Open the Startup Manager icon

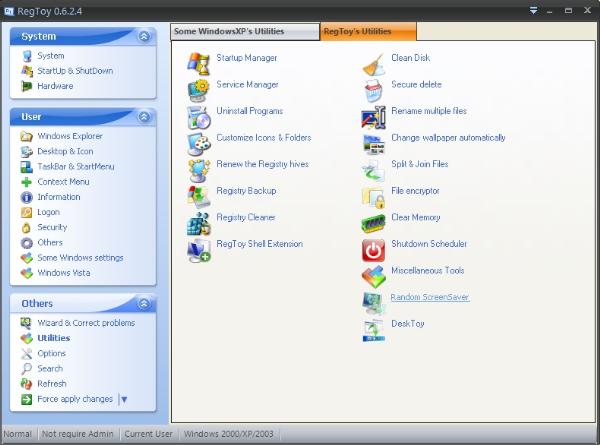coord(198,63)
